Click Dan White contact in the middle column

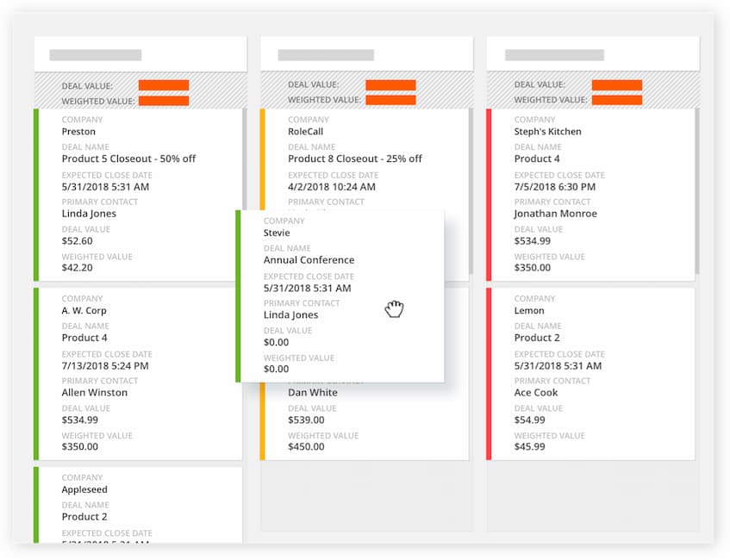(309, 392)
